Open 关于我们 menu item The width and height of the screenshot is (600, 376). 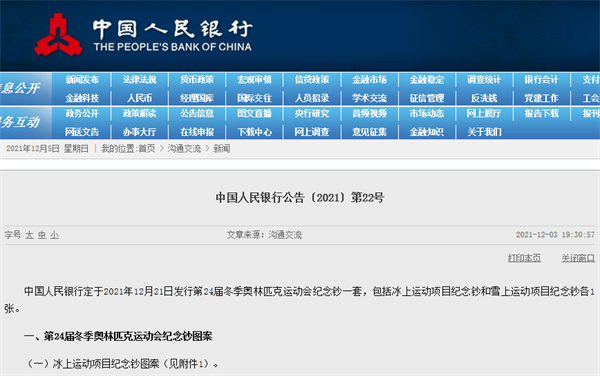point(484,132)
